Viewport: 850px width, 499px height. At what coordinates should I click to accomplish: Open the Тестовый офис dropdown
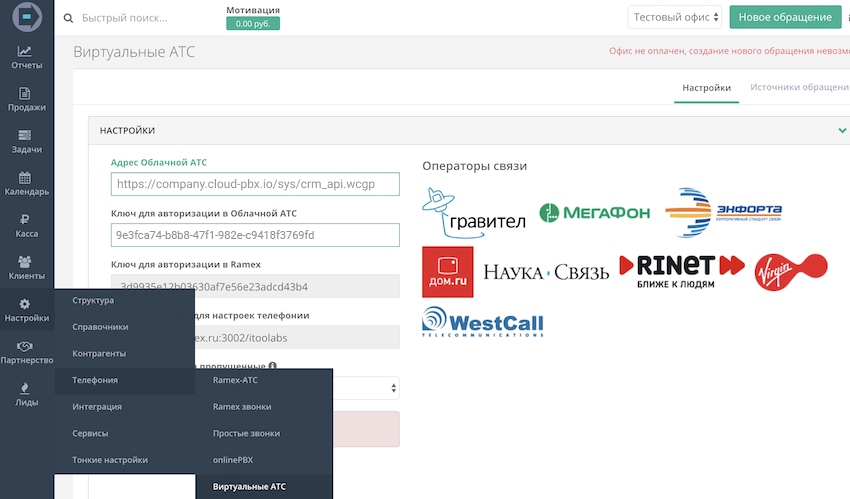675,17
